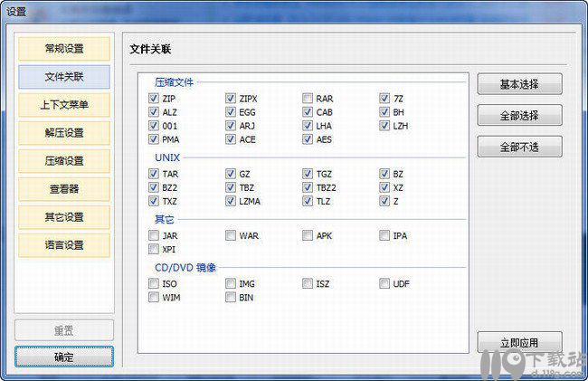
Task: Open the 查看器 settings page
Action: 64,189
